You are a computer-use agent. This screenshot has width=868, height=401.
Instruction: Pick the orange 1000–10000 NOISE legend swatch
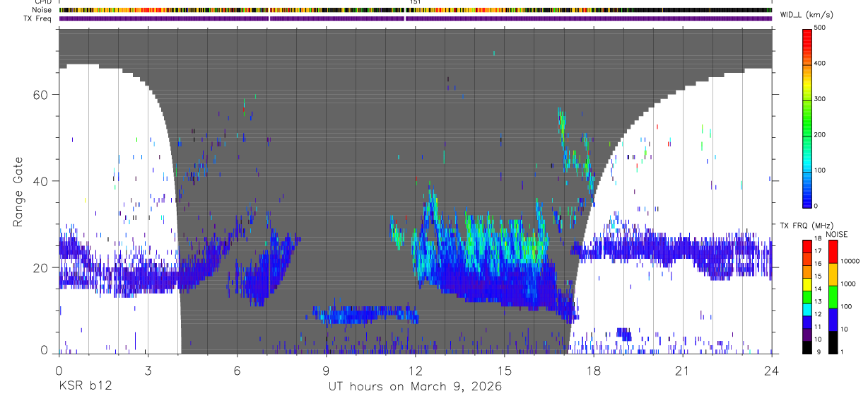[x=832, y=273]
